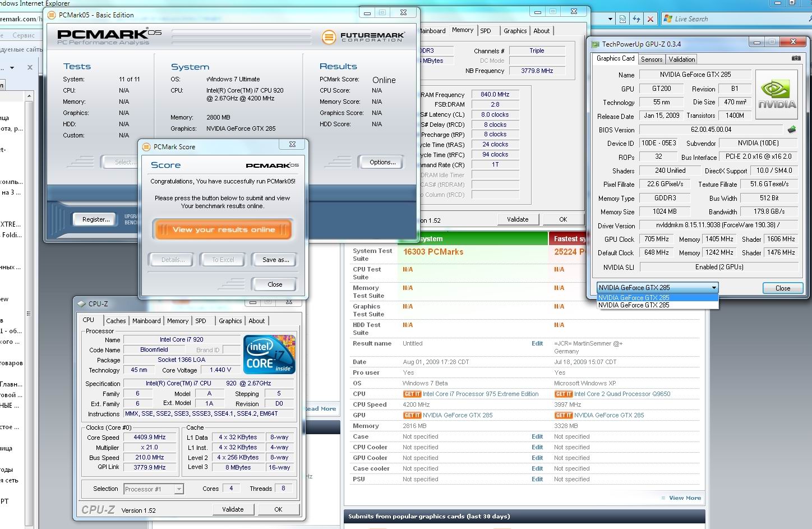This screenshot has height=529, width=812.
Task: Click the Intel Core i7 inside logo
Action: click(269, 355)
